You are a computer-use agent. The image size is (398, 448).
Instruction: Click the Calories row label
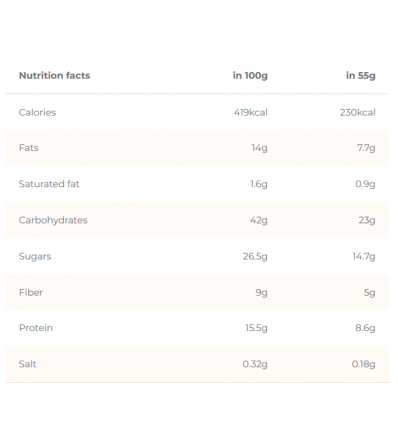[x=37, y=112]
